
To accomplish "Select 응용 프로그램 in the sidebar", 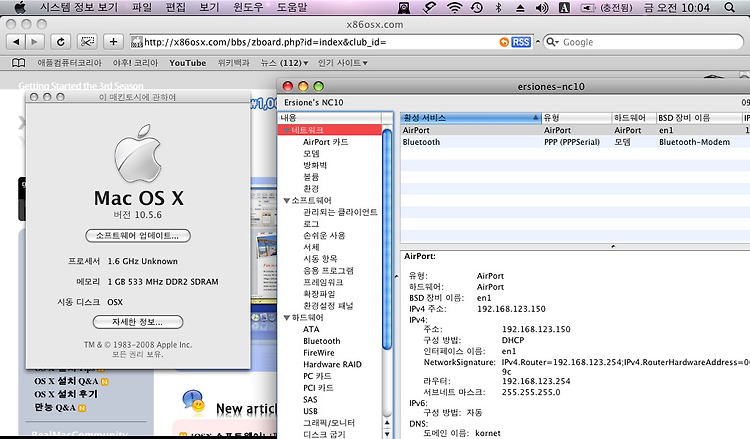I will point(328,271).
